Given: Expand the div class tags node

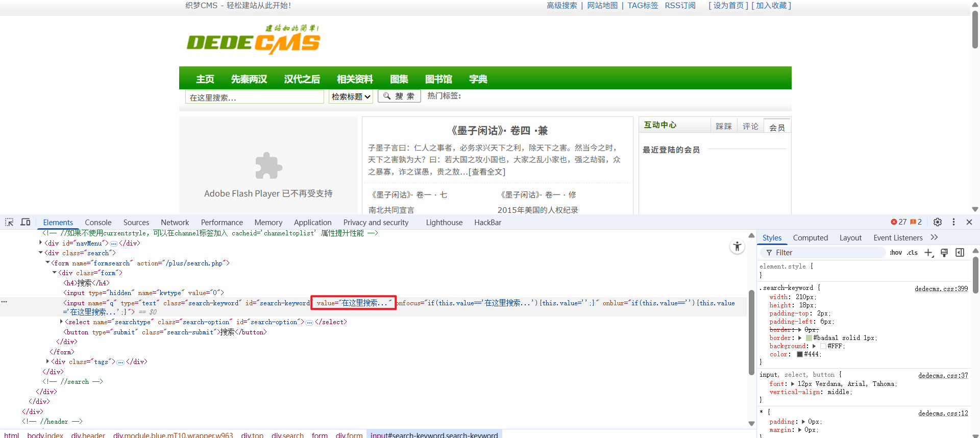Looking at the screenshot, I should 47,361.
